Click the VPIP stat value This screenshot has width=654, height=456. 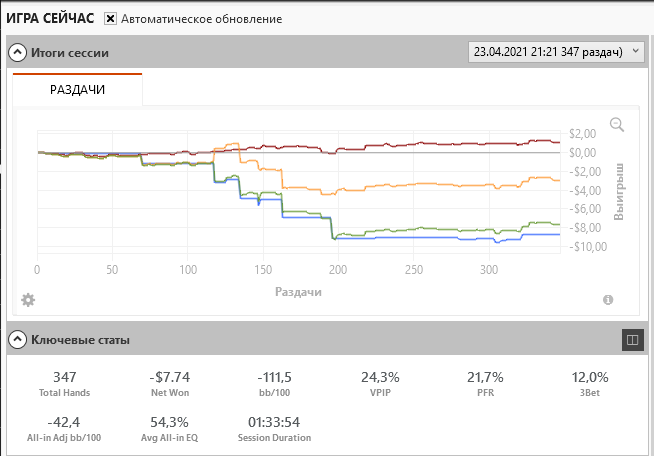tap(379, 377)
